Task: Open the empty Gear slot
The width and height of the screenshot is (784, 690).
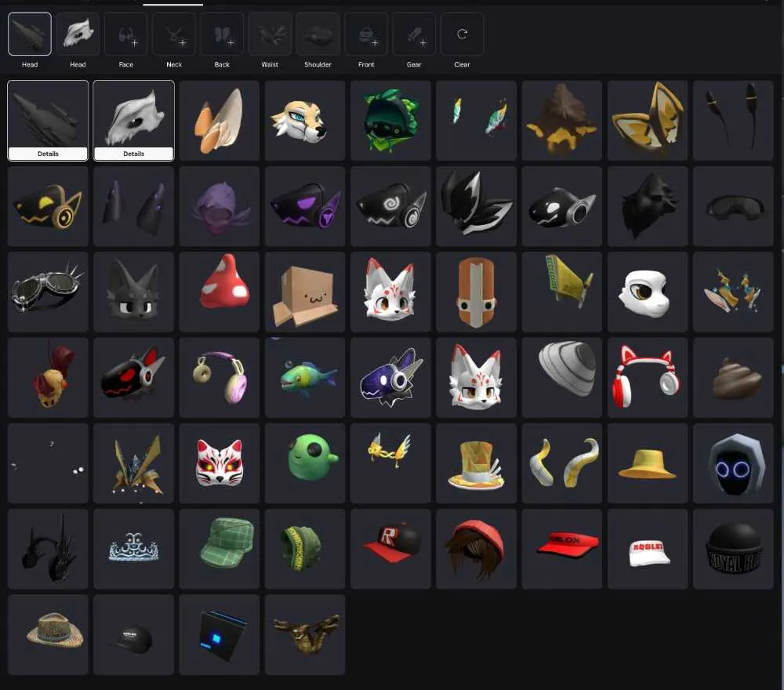Action: tap(414, 34)
